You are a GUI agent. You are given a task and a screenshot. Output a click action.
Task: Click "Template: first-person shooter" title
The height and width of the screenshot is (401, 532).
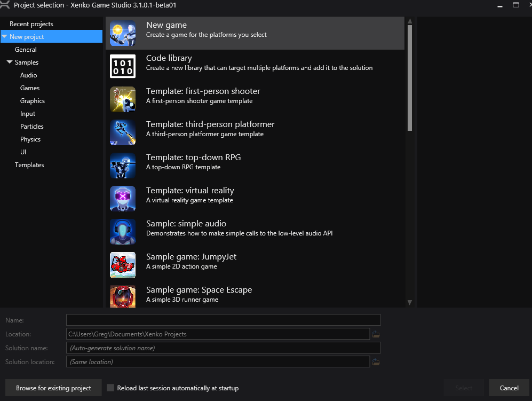coord(203,91)
